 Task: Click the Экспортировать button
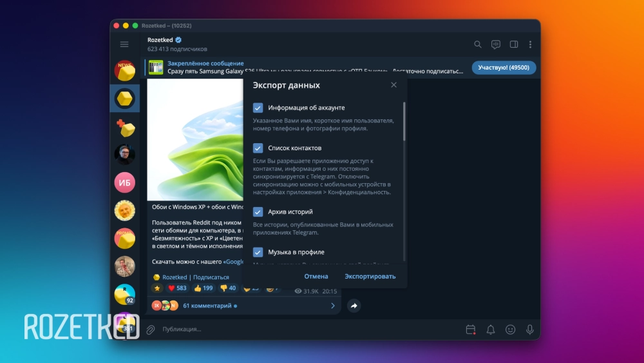370,276
